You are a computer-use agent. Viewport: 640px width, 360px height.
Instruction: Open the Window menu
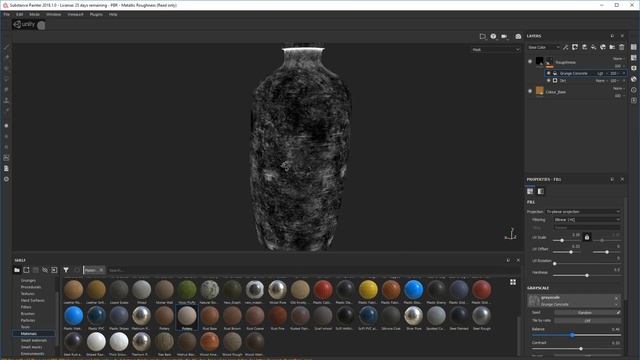53,14
